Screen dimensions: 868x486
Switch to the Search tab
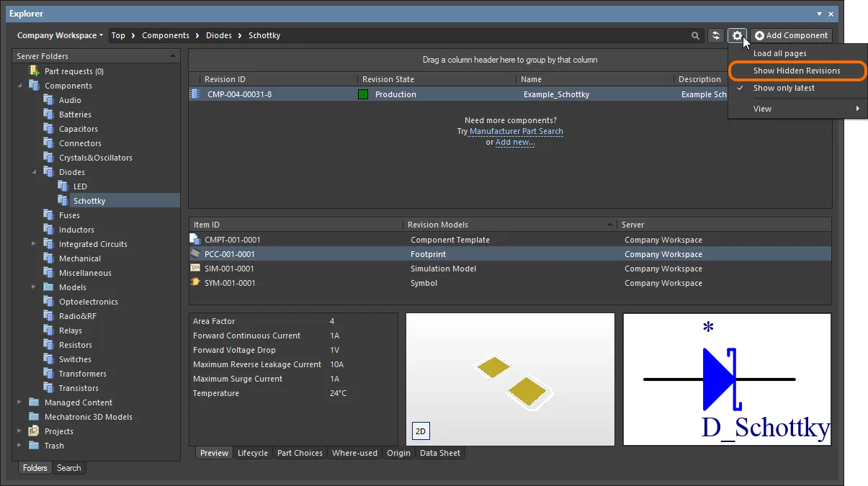coord(69,468)
